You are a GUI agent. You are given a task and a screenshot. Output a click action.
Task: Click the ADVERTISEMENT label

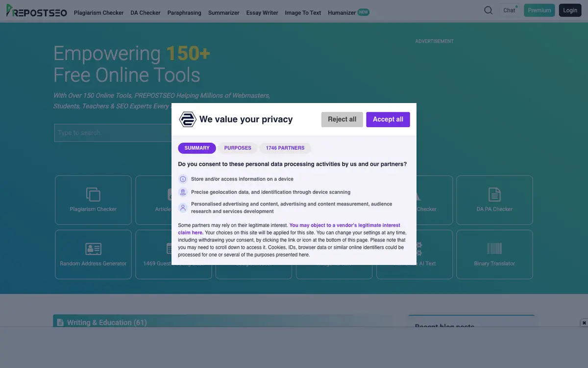[x=435, y=41]
